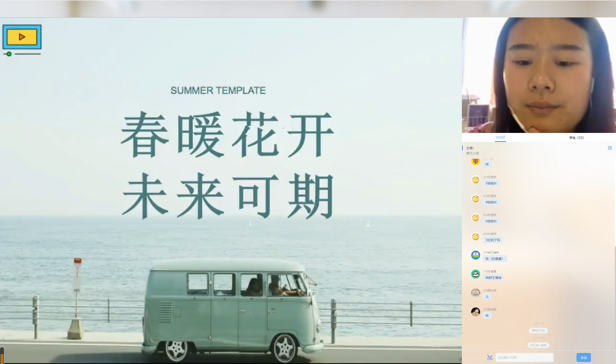616x364 pixels.
Task: Click the audio level meter at the slide's bottom-left
Action: pos(2,356)
